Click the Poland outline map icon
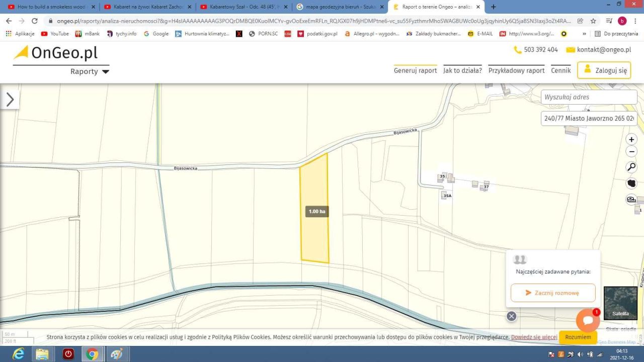Viewport: 644px width, 362px height. point(631,183)
